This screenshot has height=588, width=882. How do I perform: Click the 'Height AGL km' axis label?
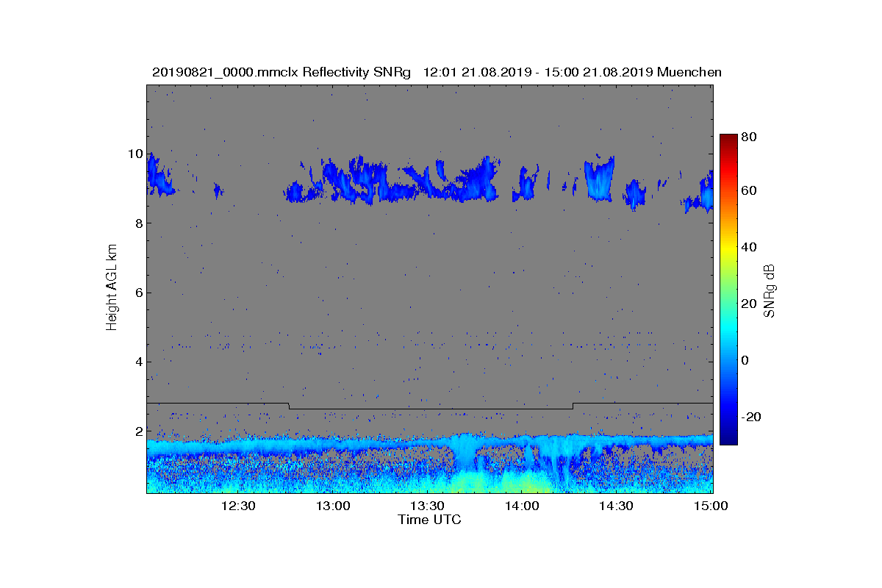coord(112,289)
